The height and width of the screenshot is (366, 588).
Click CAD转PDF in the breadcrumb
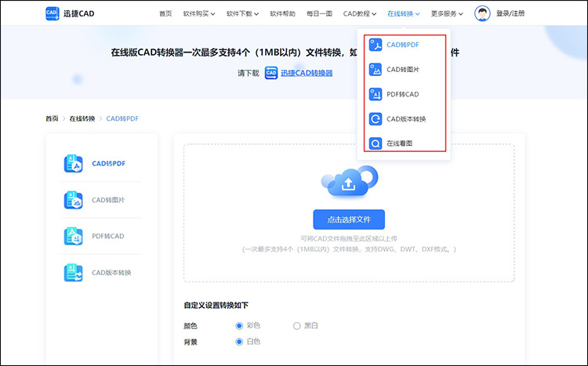click(122, 118)
